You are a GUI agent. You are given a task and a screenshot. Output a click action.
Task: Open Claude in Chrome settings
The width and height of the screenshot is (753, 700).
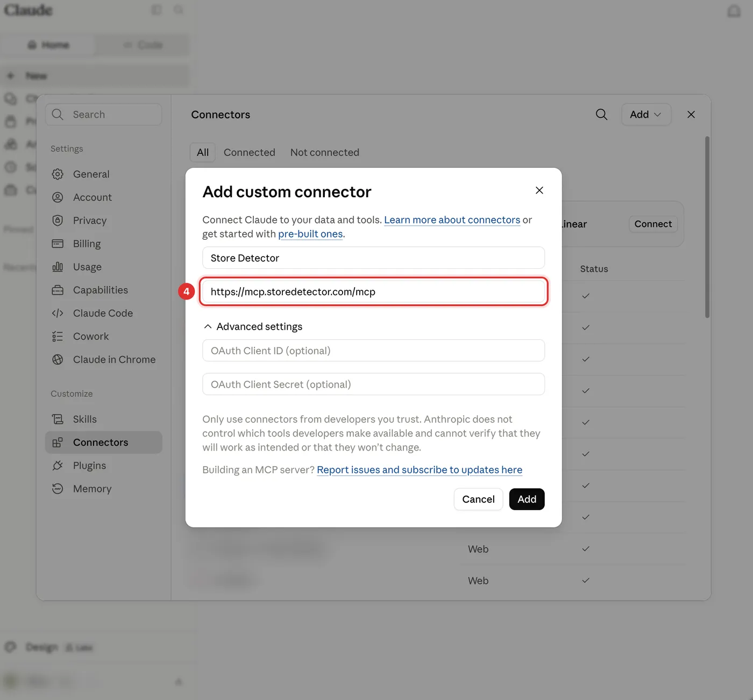(104, 359)
